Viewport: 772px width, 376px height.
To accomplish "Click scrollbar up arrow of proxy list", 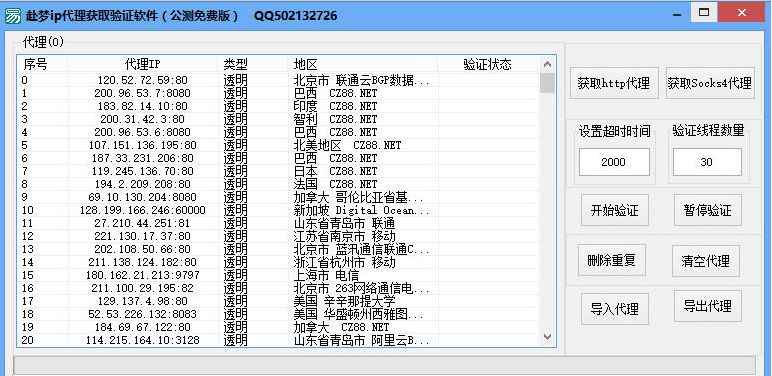I will point(547,64).
